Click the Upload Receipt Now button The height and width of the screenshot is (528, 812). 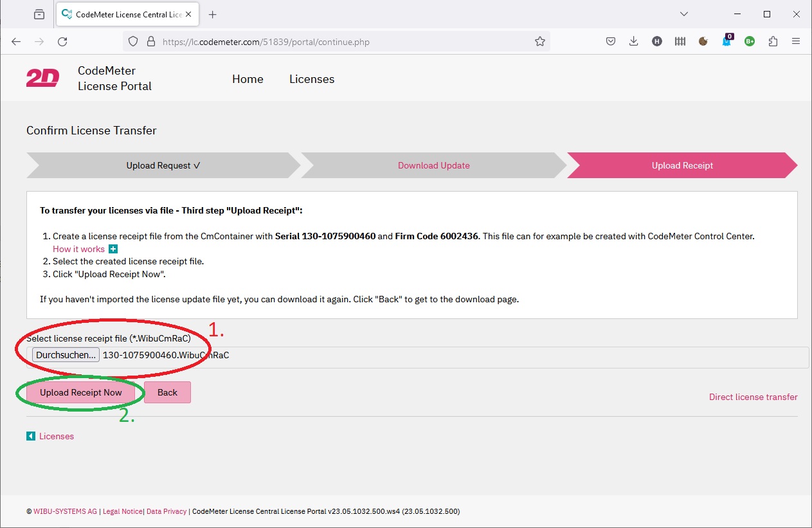pos(81,392)
